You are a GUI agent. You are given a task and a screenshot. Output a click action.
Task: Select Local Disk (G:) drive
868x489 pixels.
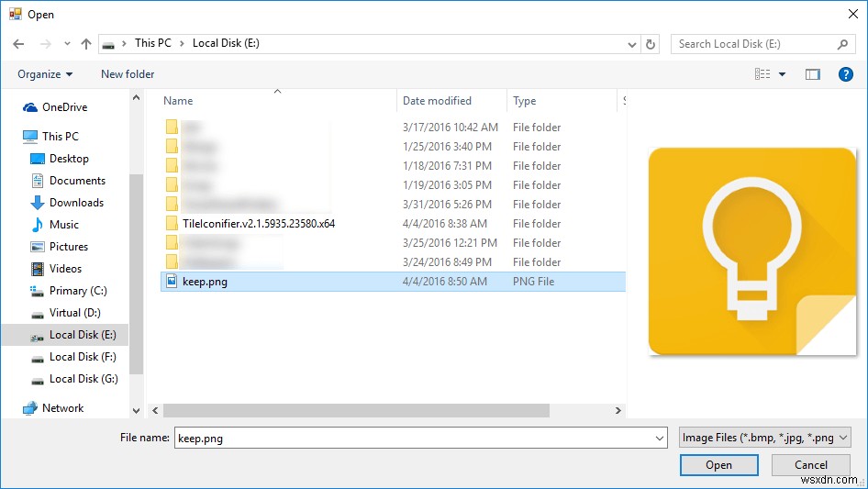(83, 379)
